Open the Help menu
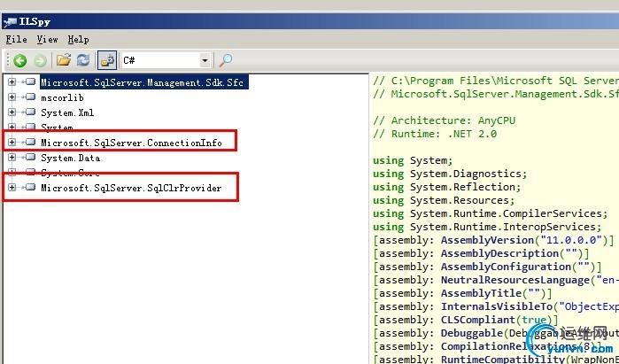The image size is (619, 364). [x=78, y=40]
